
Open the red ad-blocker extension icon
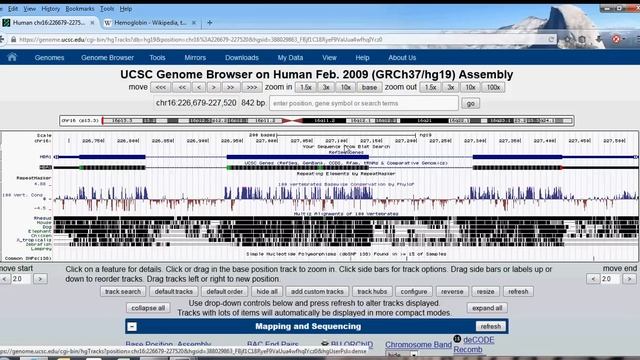click(x=616, y=40)
